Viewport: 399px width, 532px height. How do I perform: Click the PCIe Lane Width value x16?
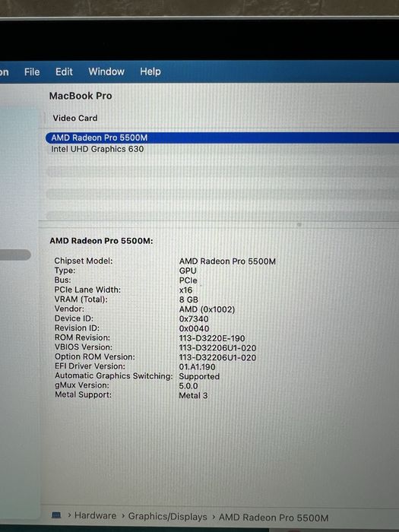coord(185,290)
